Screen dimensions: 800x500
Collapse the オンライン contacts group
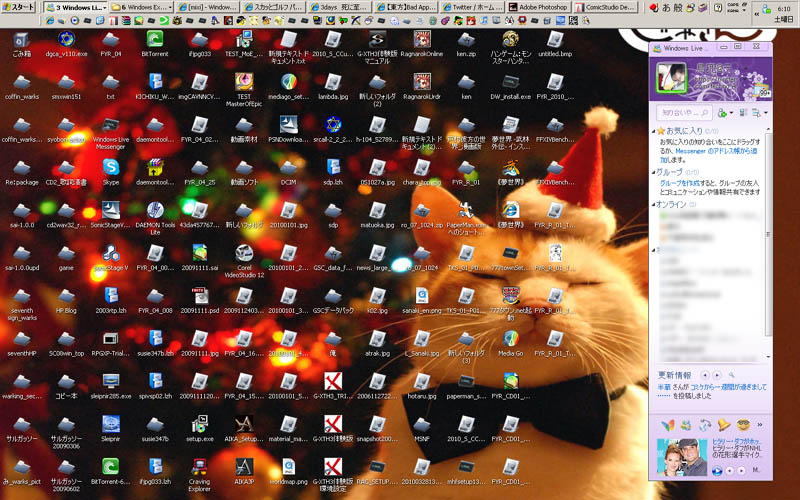click(654, 205)
